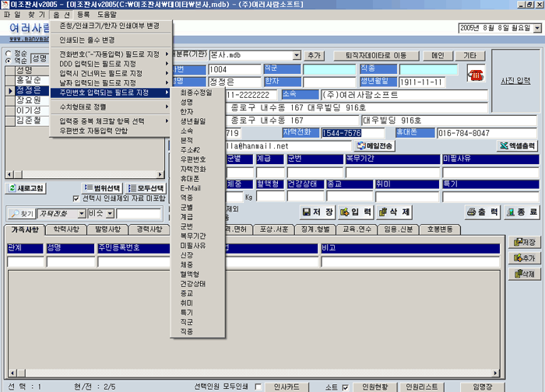Open the 자택전화 search field dropdown
Screen dimensions: 545x392
[81, 213]
